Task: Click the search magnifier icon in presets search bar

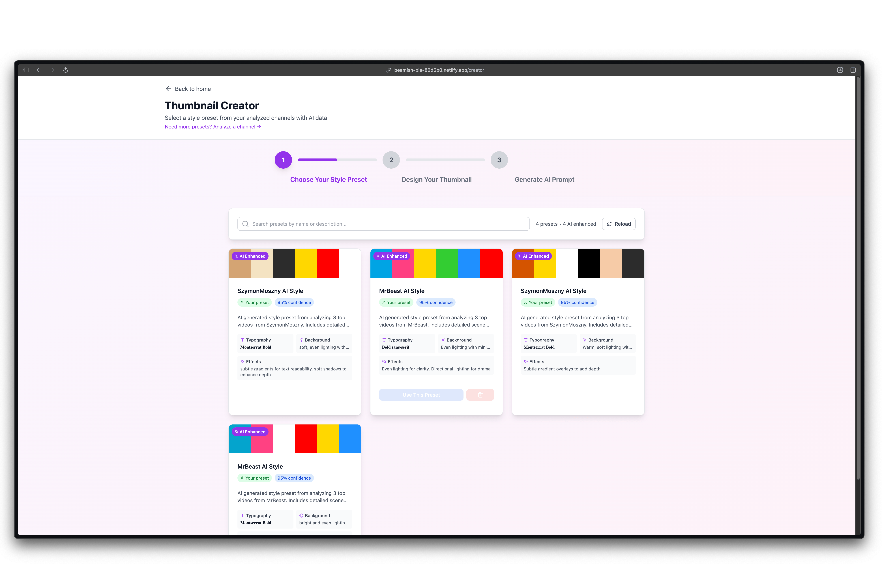Action: [246, 224]
